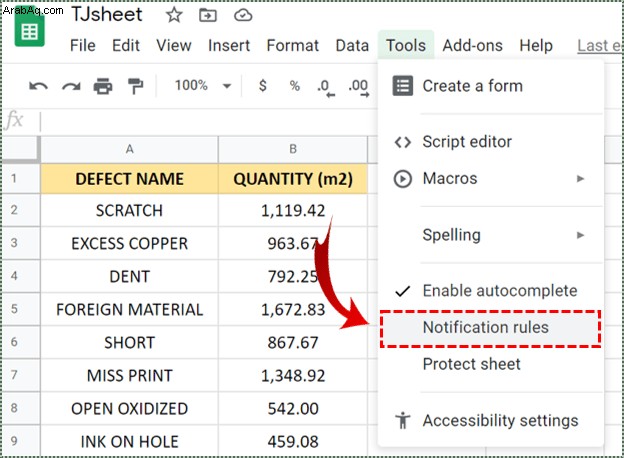Viewport: 624px width, 458px height.
Task: Open the Add-ons menu
Action: coord(473,45)
